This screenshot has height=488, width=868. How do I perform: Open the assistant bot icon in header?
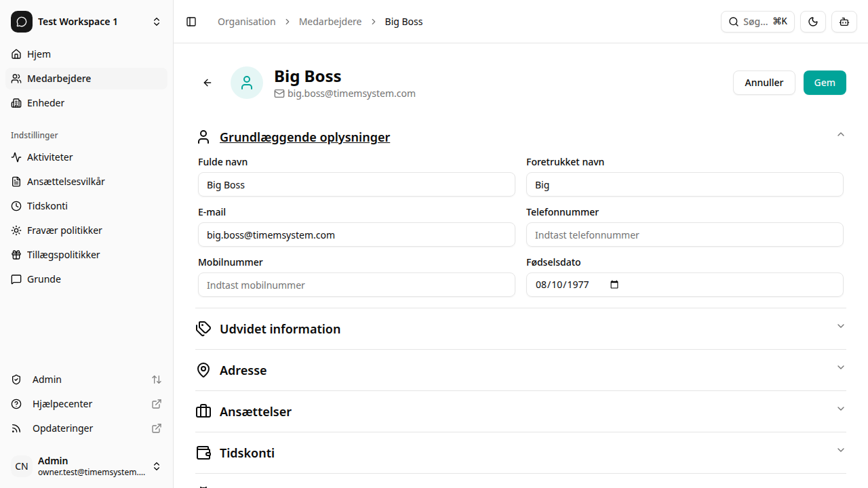[844, 22]
